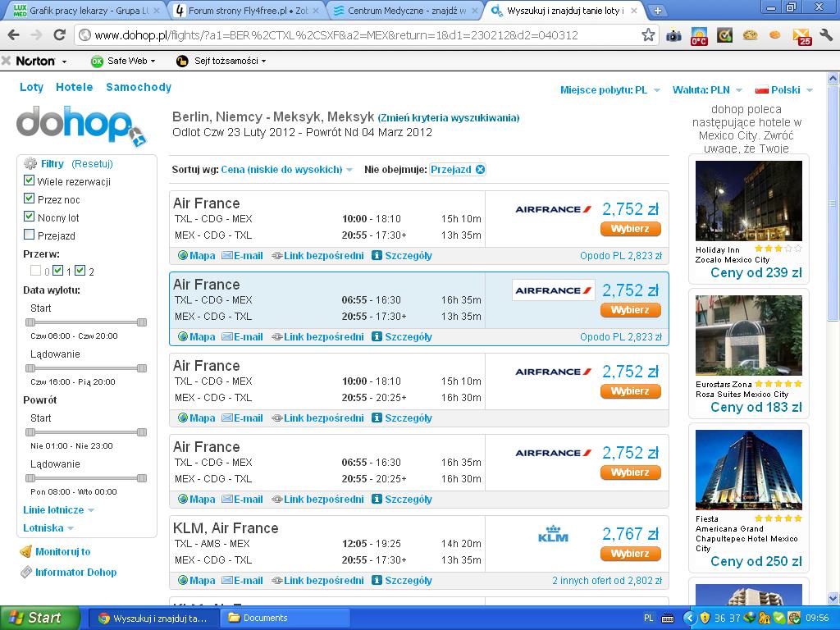840x630 pixels.
Task: Click the Norton Safe Web OK icon
Action: tap(97, 61)
